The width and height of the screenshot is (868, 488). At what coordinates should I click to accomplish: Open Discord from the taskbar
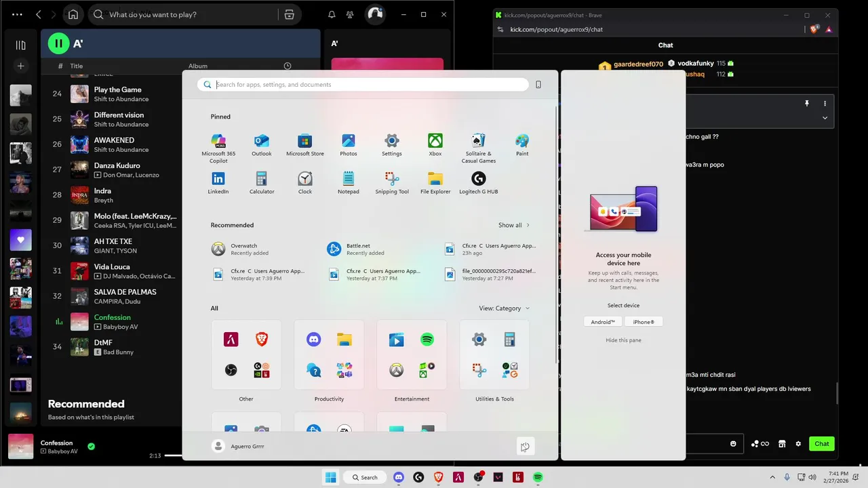tap(399, 477)
